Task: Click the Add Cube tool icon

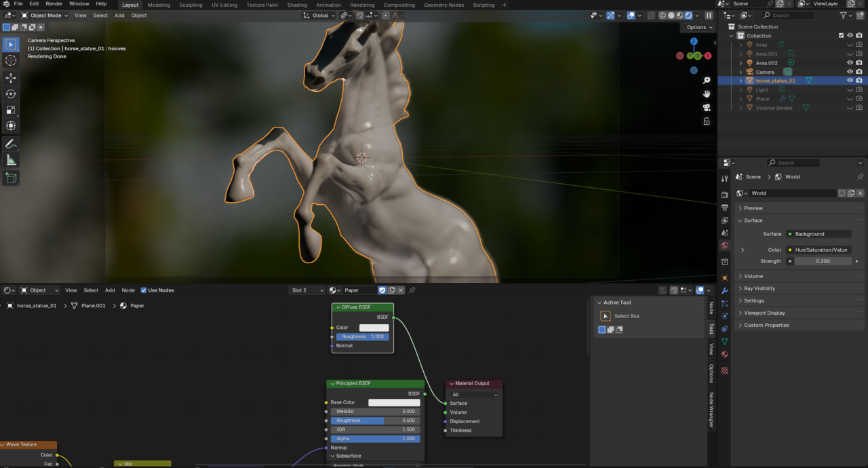Action: pyautogui.click(x=11, y=178)
